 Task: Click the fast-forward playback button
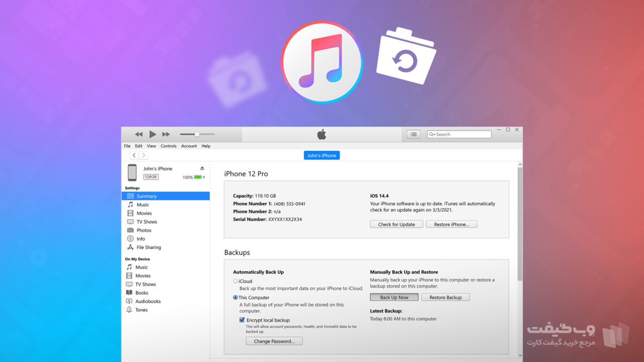pyautogui.click(x=166, y=134)
